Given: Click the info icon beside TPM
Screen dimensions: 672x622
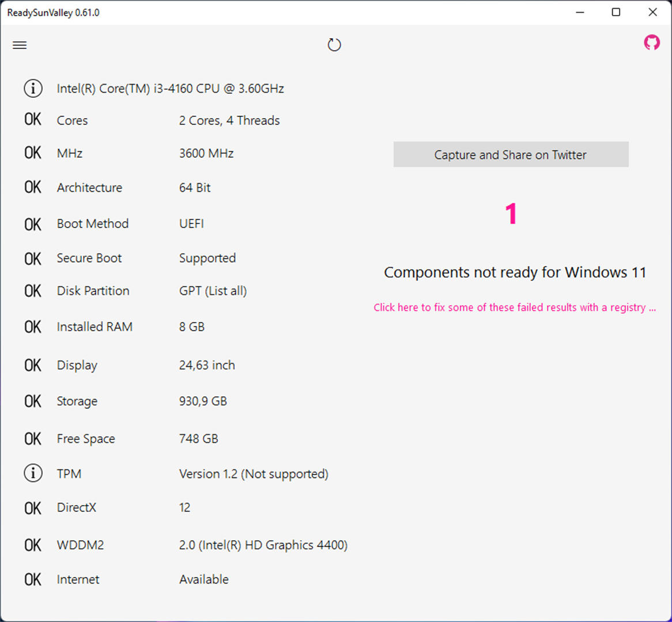Looking at the screenshot, I should coord(33,473).
